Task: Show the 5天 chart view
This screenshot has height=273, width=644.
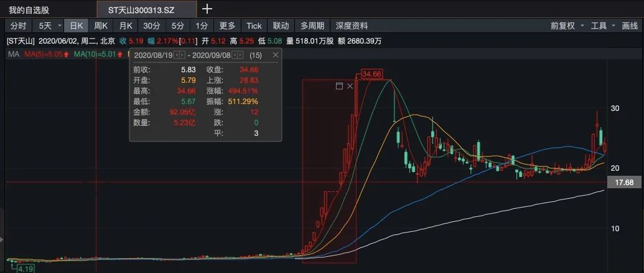Action: (x=45, y=26)
